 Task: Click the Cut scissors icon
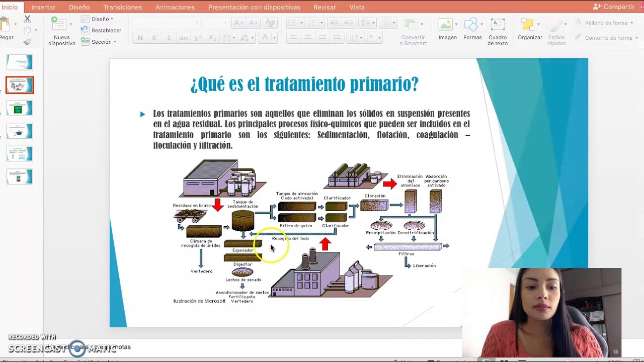[27, 19]
